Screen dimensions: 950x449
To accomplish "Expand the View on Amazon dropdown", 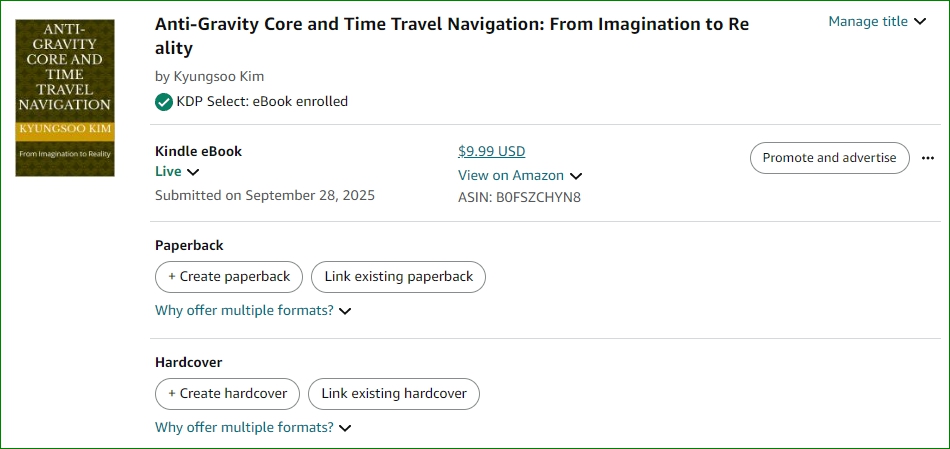I will click(x=519, y=175).
